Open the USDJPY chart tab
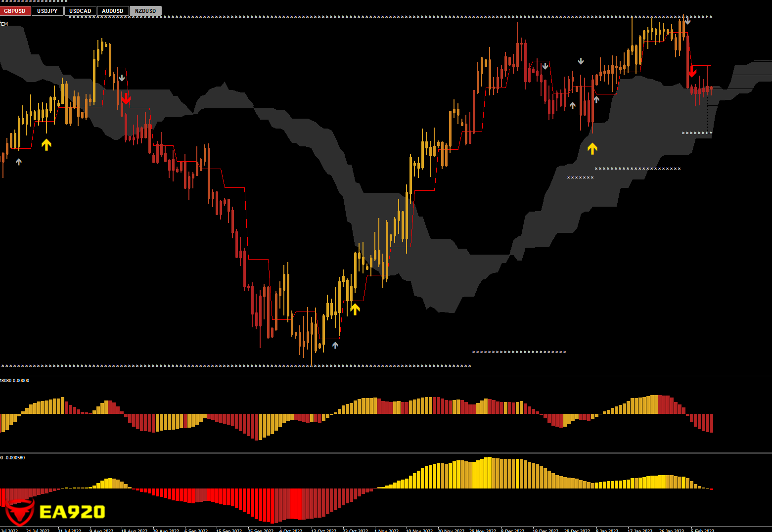The width and height of the screenshot is (772, 532). pos(47,11)
